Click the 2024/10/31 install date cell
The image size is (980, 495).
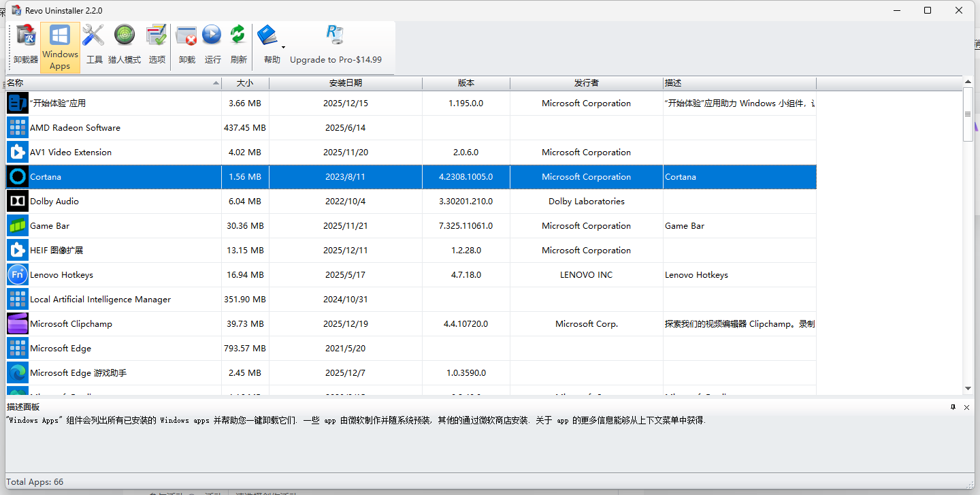346,300
